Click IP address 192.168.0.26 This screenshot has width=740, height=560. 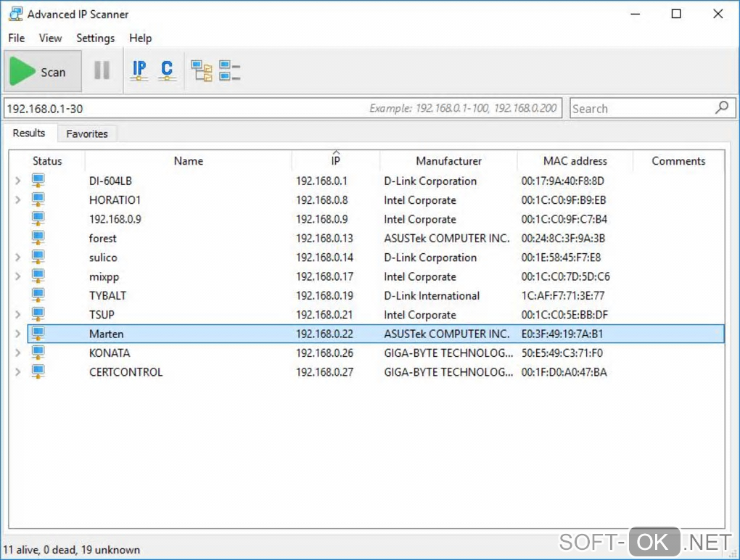324,353
